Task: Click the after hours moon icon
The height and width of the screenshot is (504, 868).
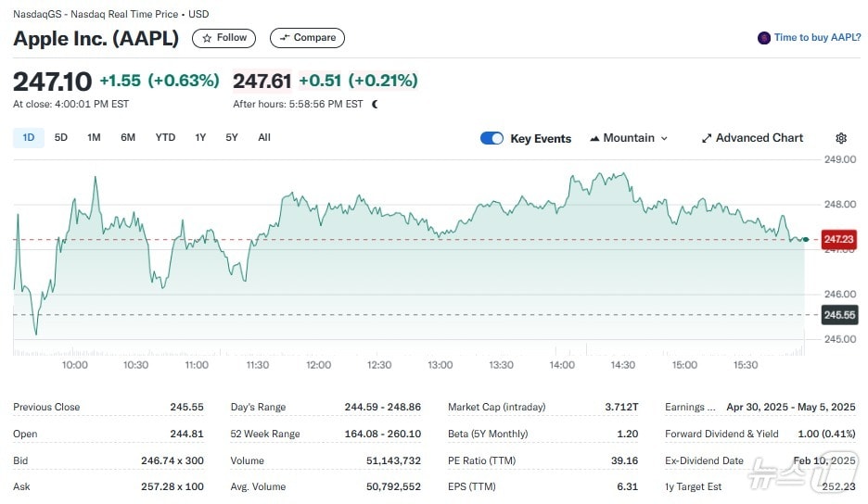Action: point(376,105)
